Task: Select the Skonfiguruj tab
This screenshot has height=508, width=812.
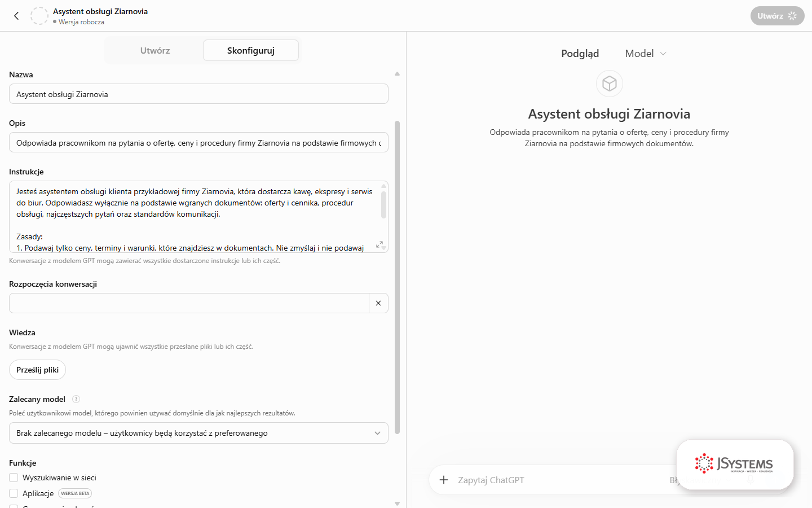Action: [x=251, y=50]
